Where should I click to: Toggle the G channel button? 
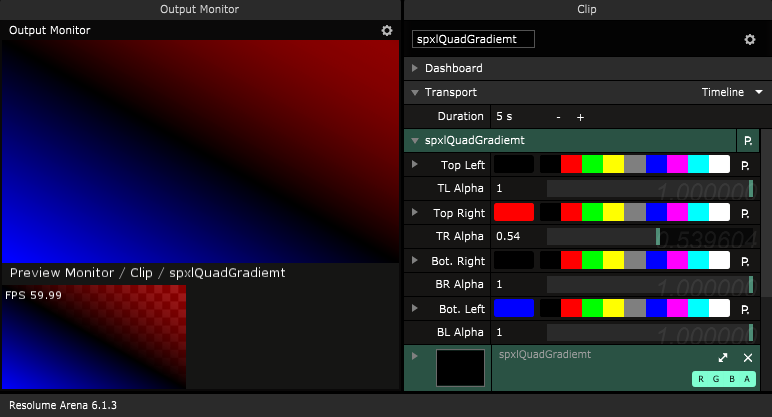(x=716, y=379)
